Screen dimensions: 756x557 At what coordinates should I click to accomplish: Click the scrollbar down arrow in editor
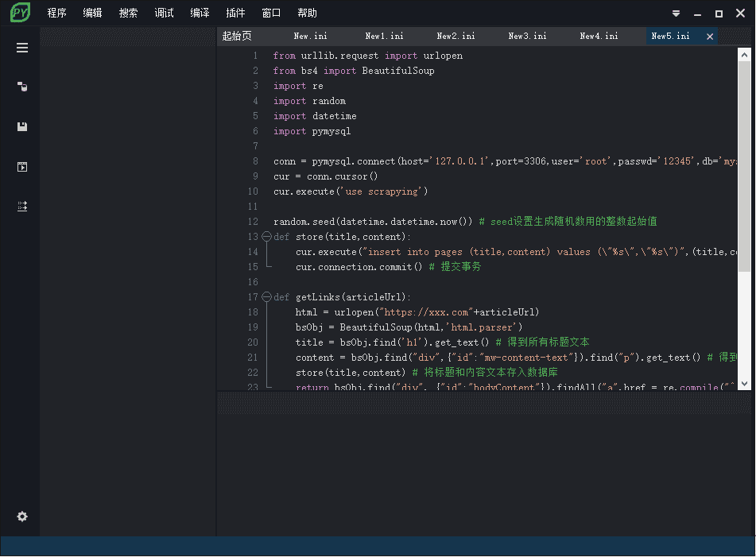tap(744, 384)
